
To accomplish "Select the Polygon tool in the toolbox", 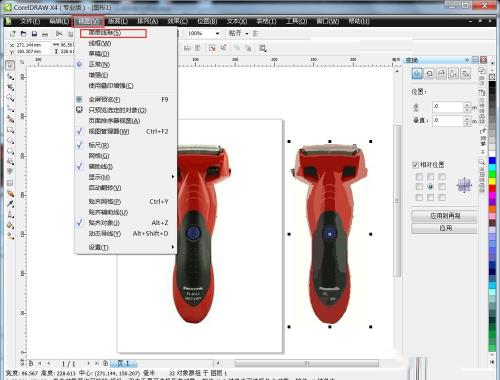I will point(10,151).
